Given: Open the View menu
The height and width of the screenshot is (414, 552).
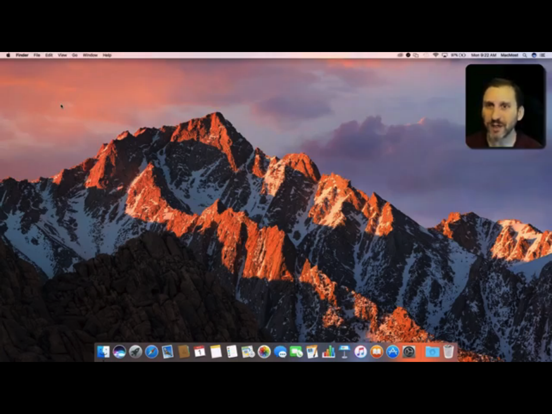Looking at the screenshot, I should [x=62, y=55].
